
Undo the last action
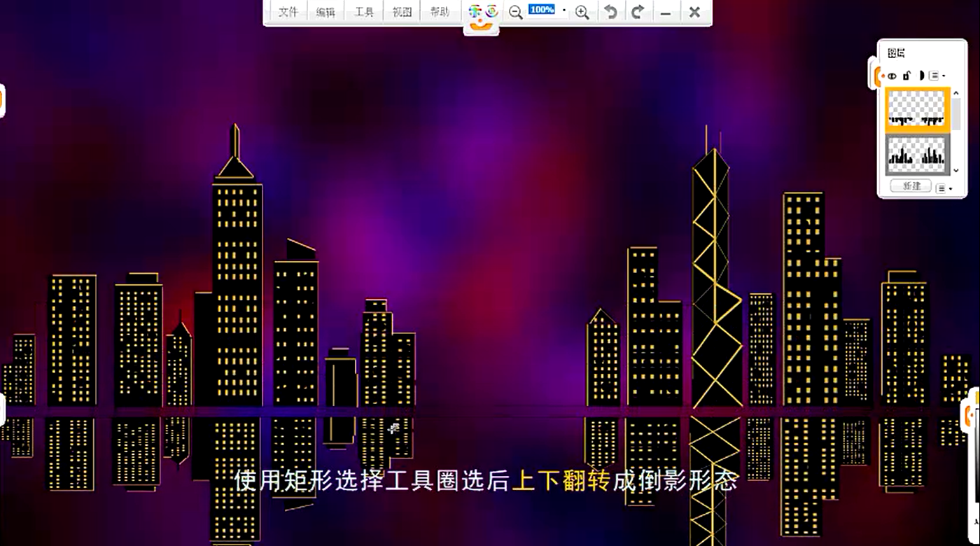[611, 12]
